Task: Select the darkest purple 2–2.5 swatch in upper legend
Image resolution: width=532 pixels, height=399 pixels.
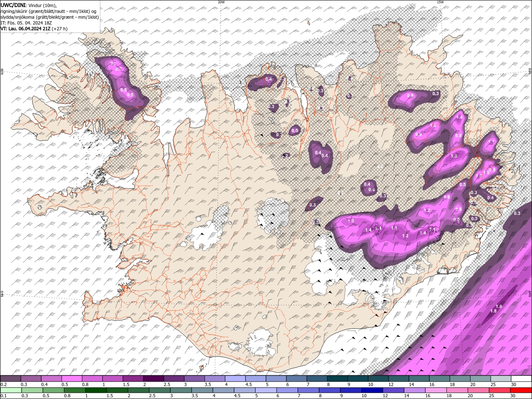Action: [153, 379]
